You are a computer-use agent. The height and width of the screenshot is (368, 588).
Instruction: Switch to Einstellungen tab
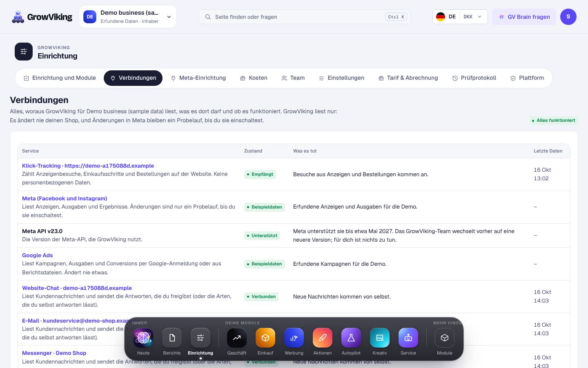pos(341,78)
